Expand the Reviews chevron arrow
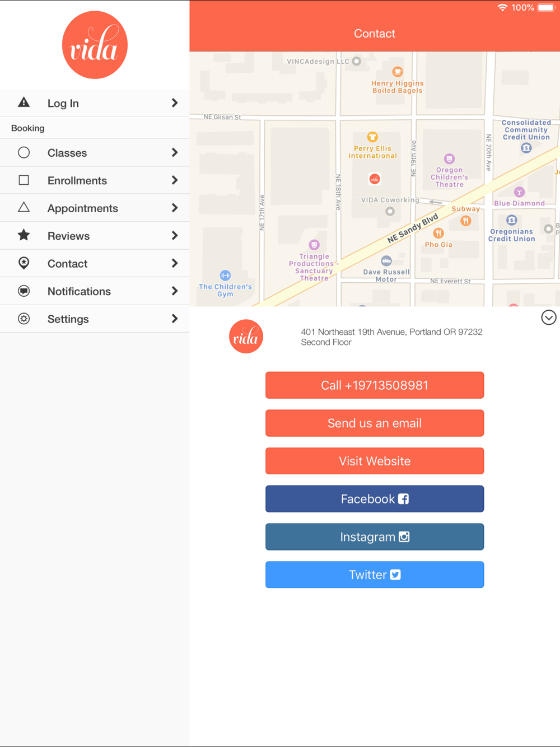 point(175,236)
